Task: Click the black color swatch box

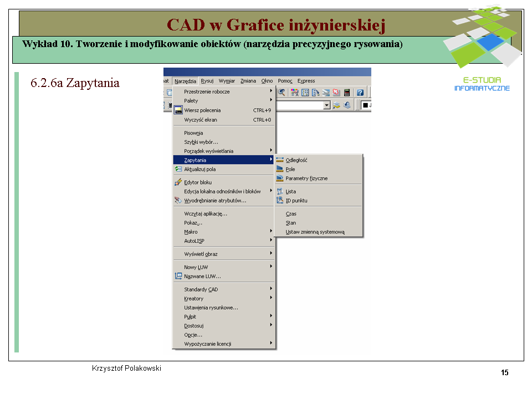Action: coord(365,105)
